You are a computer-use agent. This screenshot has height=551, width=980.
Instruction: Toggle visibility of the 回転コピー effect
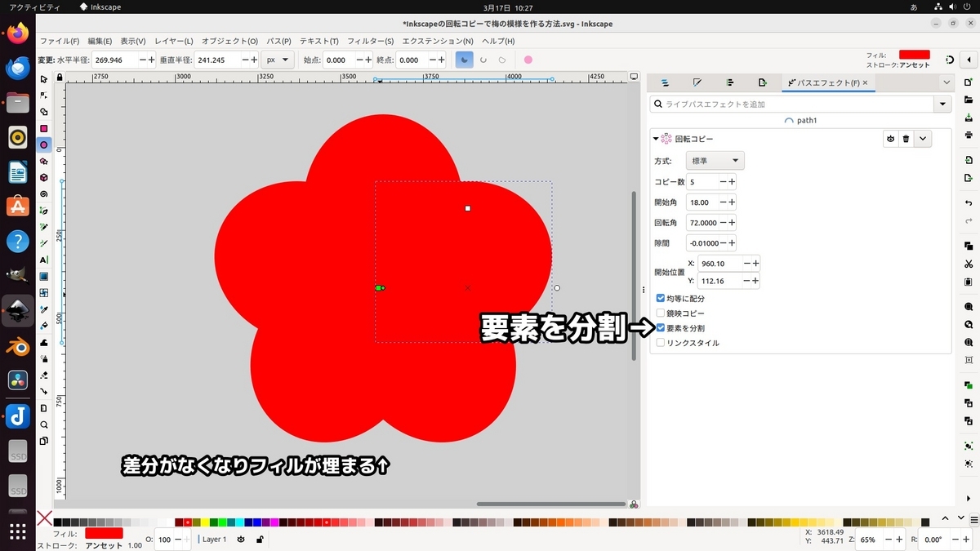(x=890, y=139)
